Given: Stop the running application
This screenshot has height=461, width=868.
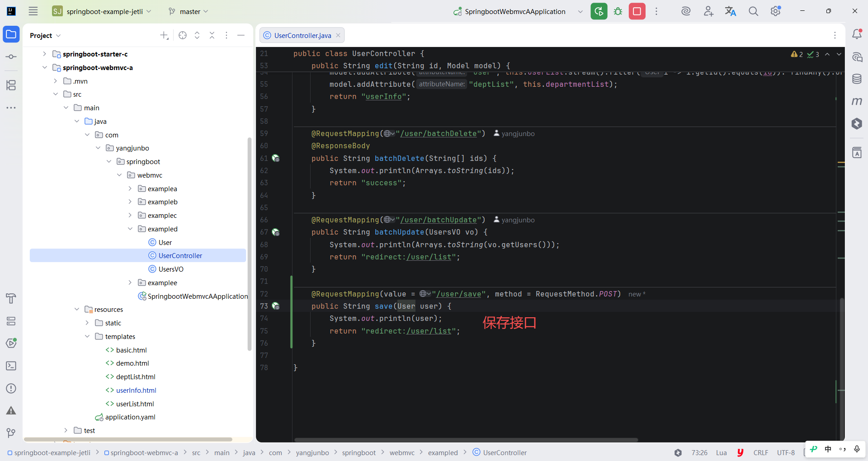Looking at the screenshot, I should [x=637, y=11].
